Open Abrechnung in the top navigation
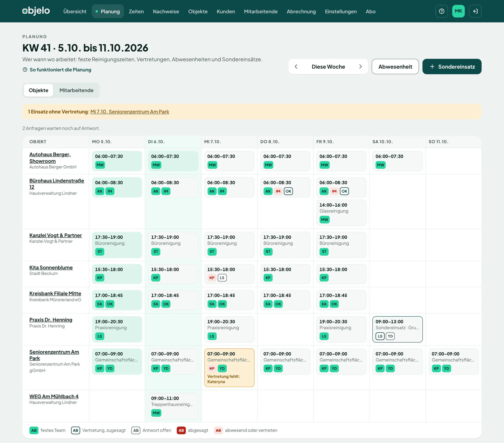Viewport: 504px width, 443px height. click(x=301, y=12)
